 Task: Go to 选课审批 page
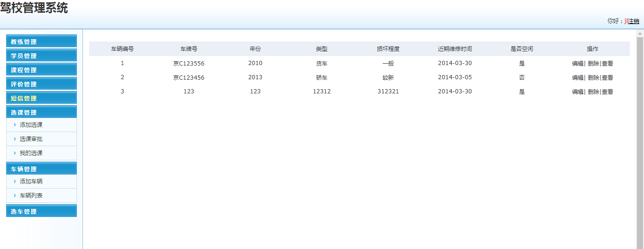[x=31, y=139]
